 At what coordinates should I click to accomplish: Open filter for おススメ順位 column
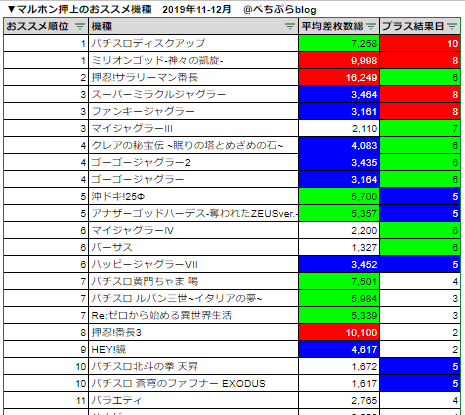click(80, 26)
